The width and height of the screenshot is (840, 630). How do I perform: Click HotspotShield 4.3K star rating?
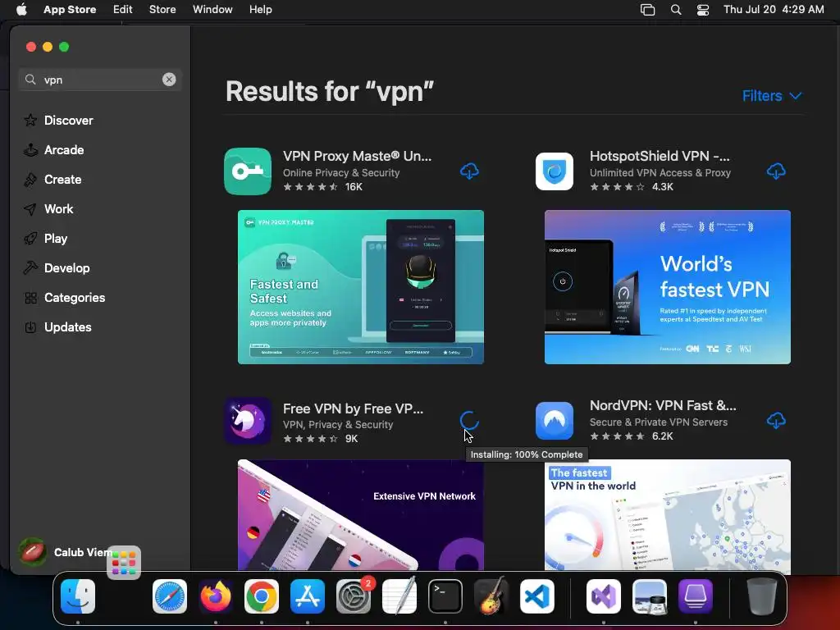tap(631, 187)
